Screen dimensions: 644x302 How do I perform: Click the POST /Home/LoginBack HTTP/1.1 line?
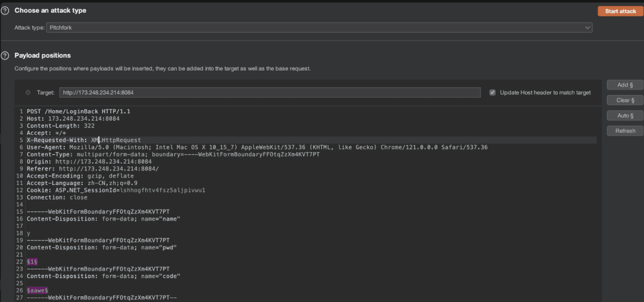79,111
